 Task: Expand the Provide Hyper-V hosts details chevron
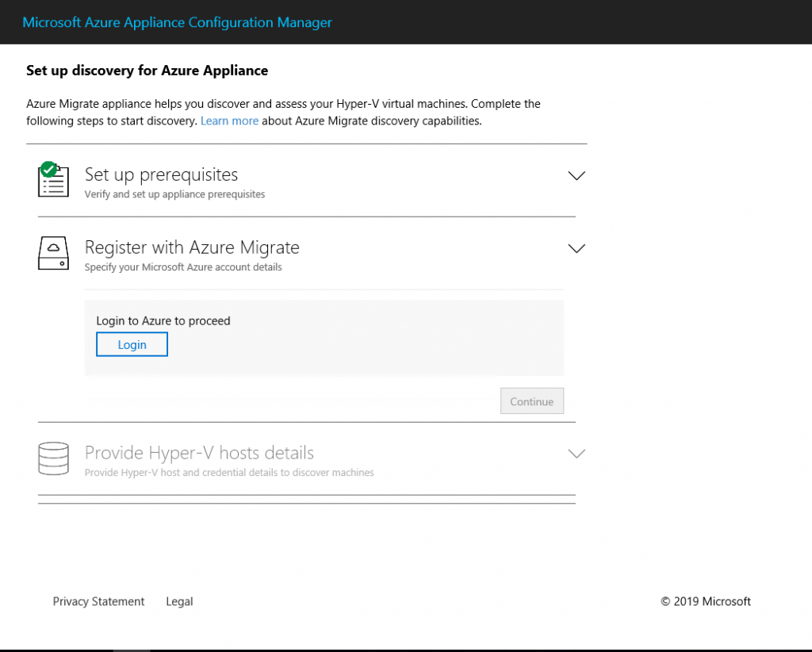(576, 454)
